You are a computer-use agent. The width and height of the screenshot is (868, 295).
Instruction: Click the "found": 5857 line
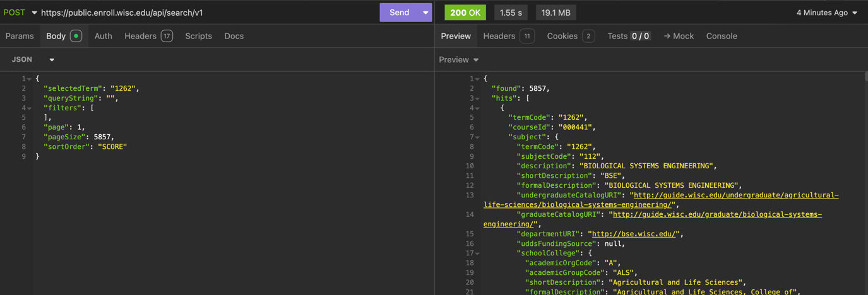pyautogui.click(x=521, y=88)
